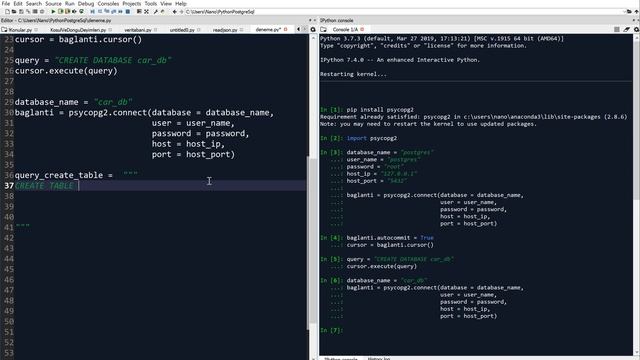This screenshot has width=640, height=360.
Task: Switch to the Konular.py tab
Action: pos(20,30)
